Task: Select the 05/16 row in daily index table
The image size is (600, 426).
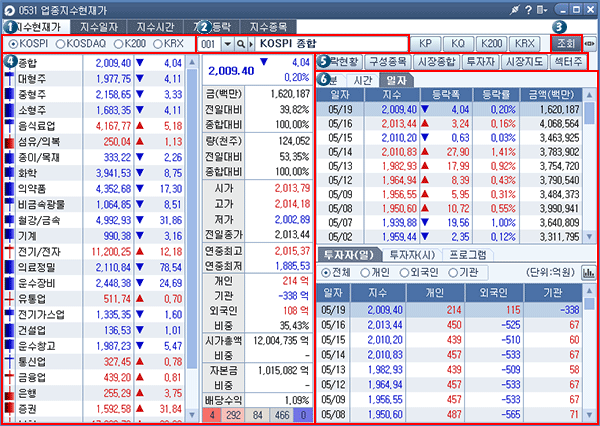Action: pyautogui.click(x=449, y=124)
